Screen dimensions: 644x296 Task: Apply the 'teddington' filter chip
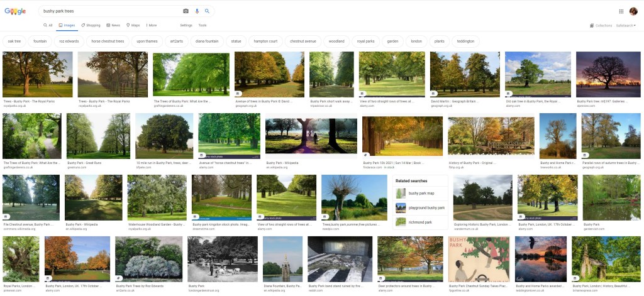coord(465,41)
